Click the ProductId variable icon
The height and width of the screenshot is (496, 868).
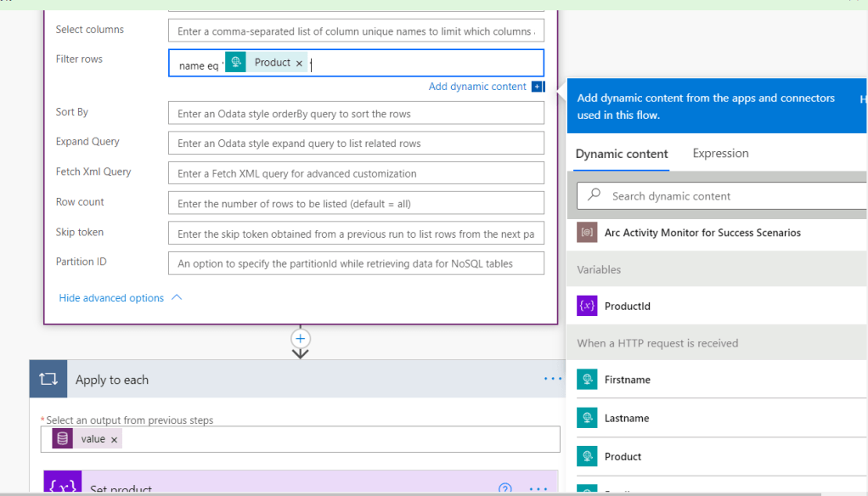point(587,306)
